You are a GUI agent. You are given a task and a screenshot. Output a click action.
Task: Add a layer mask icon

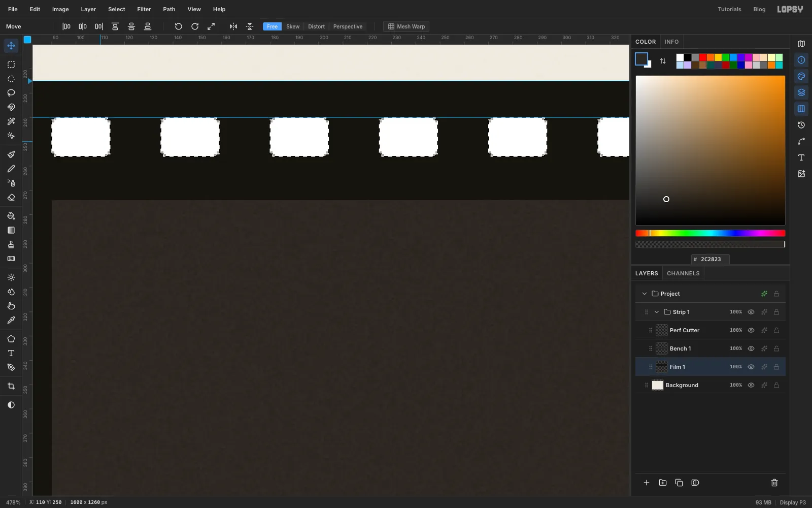(x=695, y=483)
